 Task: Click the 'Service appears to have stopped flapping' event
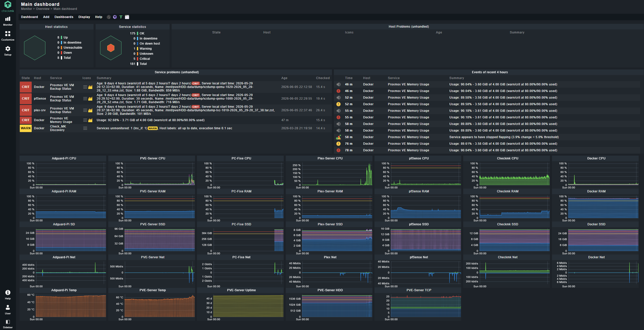tap(504, 137)
